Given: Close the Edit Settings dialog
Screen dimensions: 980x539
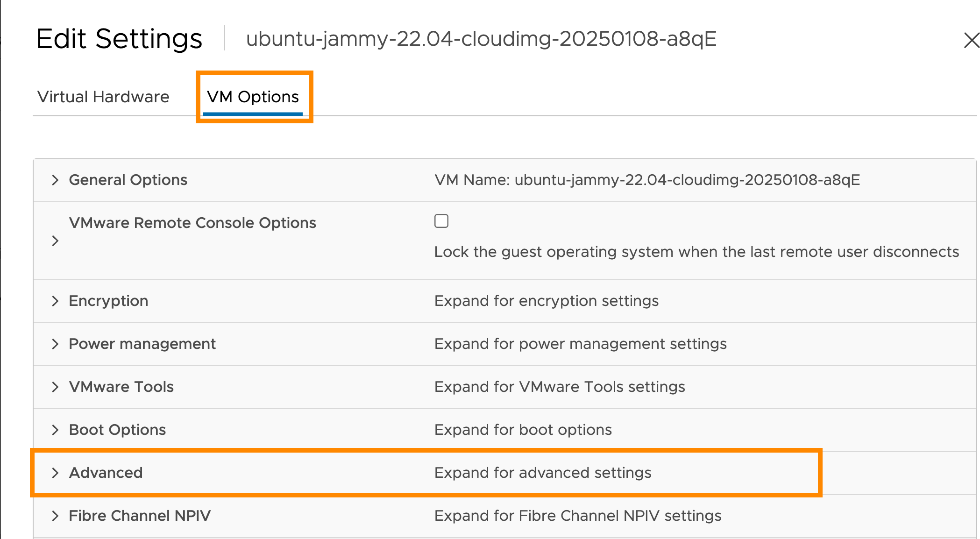Looking at the screenshot, I should click(972, 41).
